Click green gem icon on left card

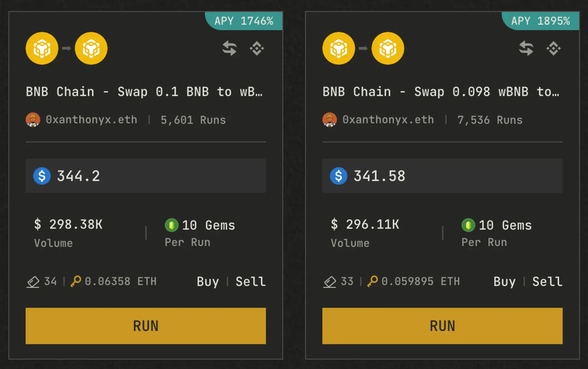171,225
